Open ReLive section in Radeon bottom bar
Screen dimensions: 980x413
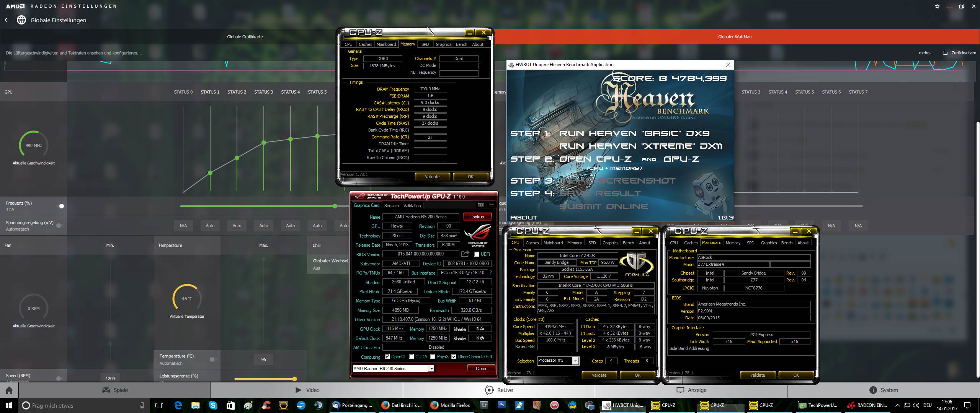[x=499, y=390]
